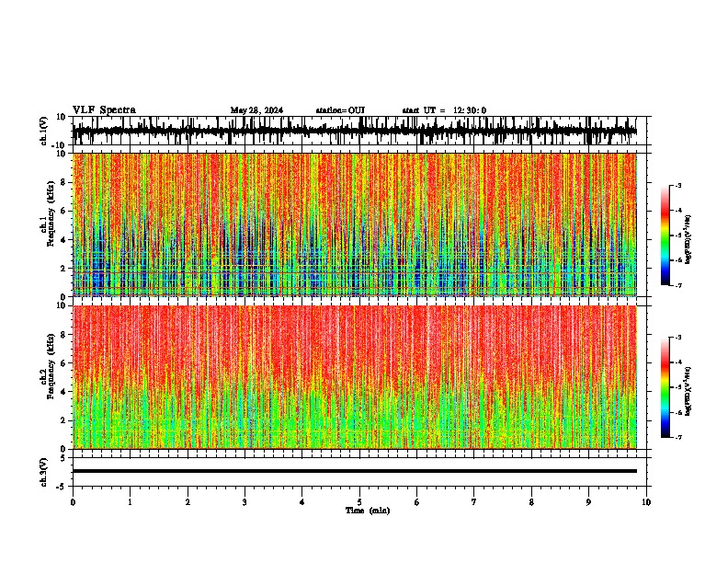
Task: Click the time axis tick label "6"
Action: (416, 502)
